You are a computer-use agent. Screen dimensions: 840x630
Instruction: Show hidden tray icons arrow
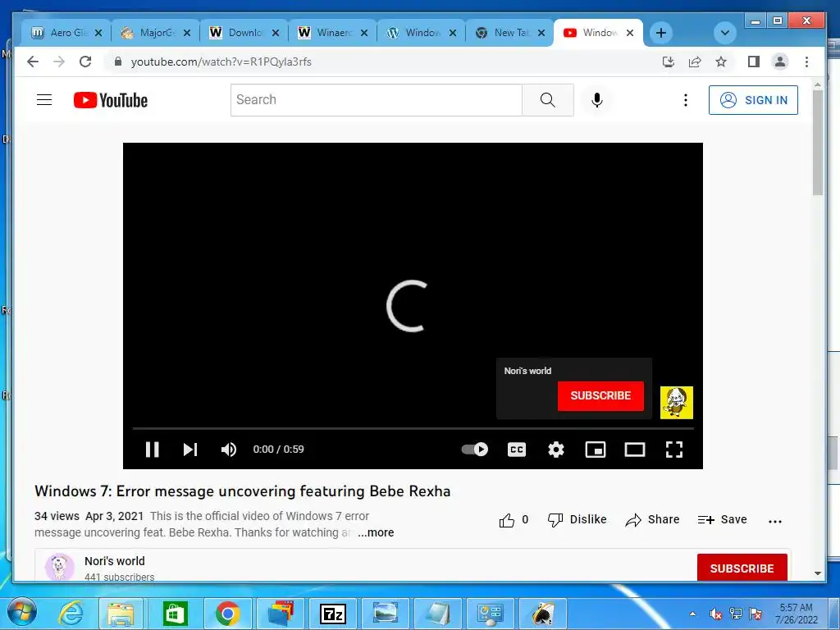692,614
